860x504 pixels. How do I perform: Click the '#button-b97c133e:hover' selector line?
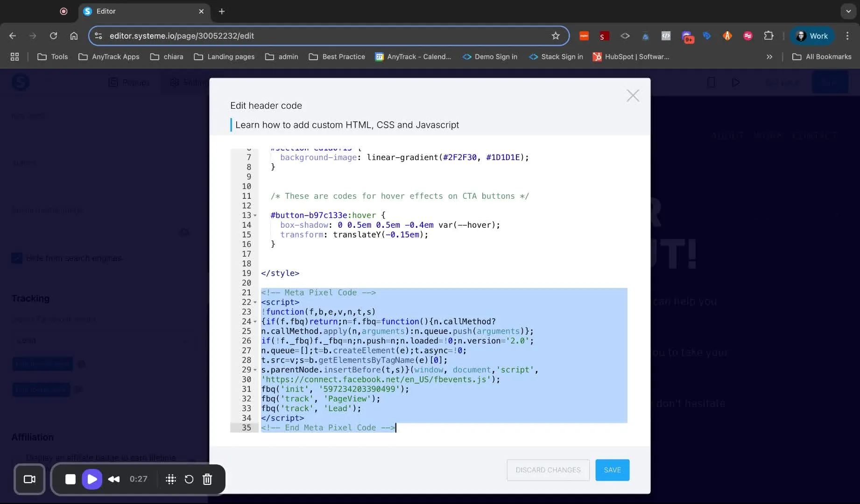(x=328, y=215)
